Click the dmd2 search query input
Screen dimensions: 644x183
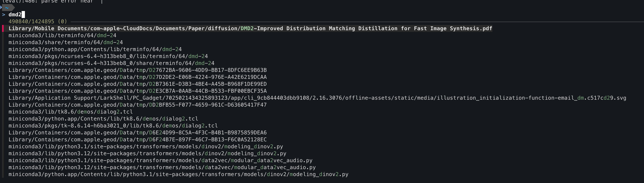pos(15,15)
